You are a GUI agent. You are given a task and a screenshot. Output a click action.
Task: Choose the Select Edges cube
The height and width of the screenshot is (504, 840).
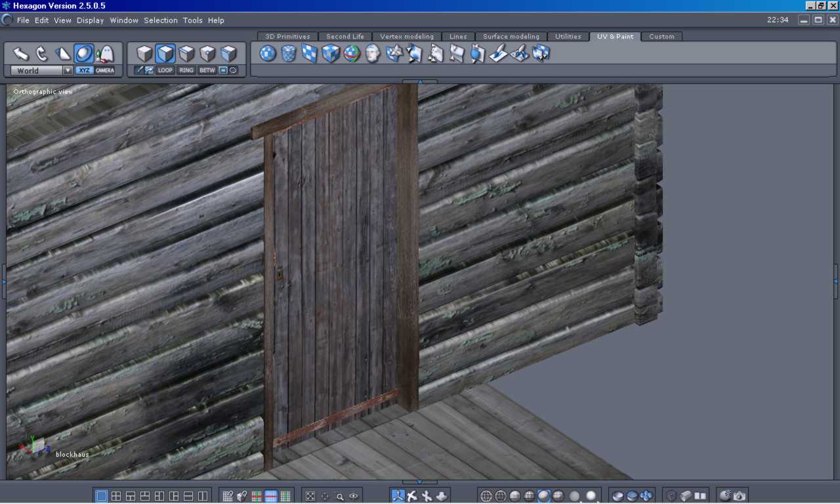coord(186,54)
